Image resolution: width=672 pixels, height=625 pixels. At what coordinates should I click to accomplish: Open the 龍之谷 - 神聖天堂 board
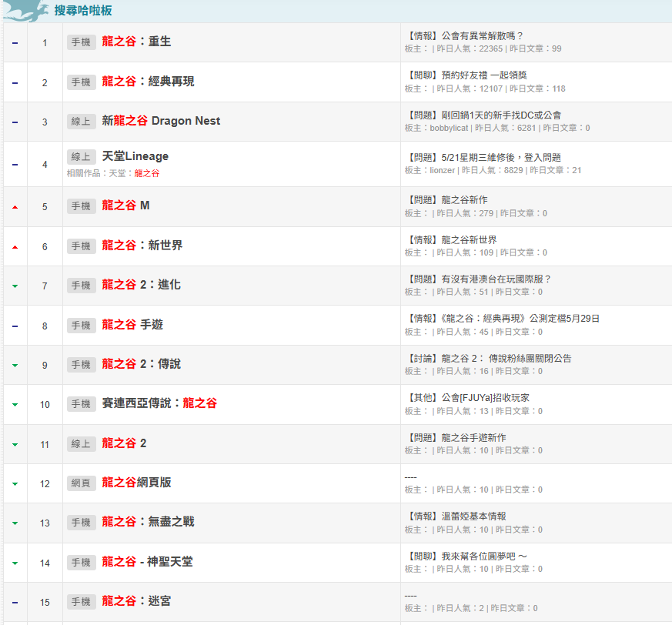(147, 562)
